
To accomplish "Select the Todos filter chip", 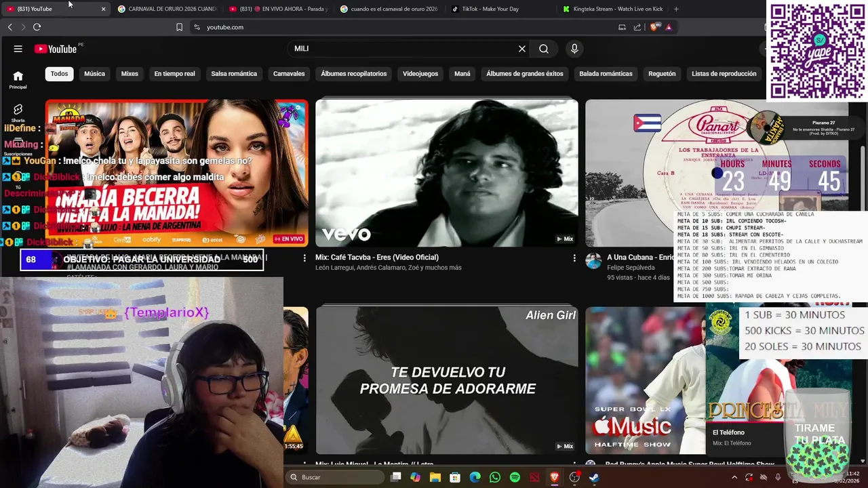I will click(x=60, y=74).
